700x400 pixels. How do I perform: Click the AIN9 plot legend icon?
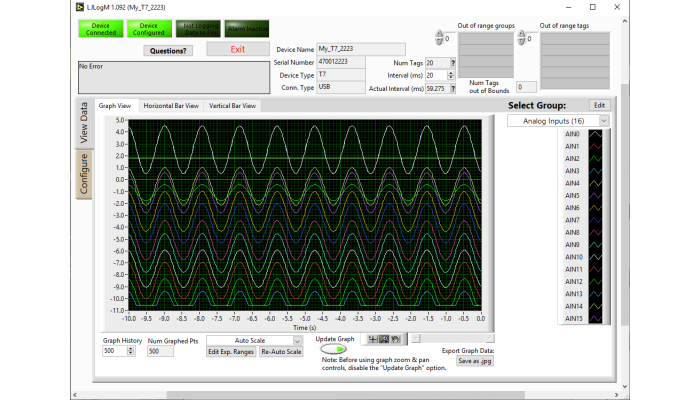click(x=596, y=245)
